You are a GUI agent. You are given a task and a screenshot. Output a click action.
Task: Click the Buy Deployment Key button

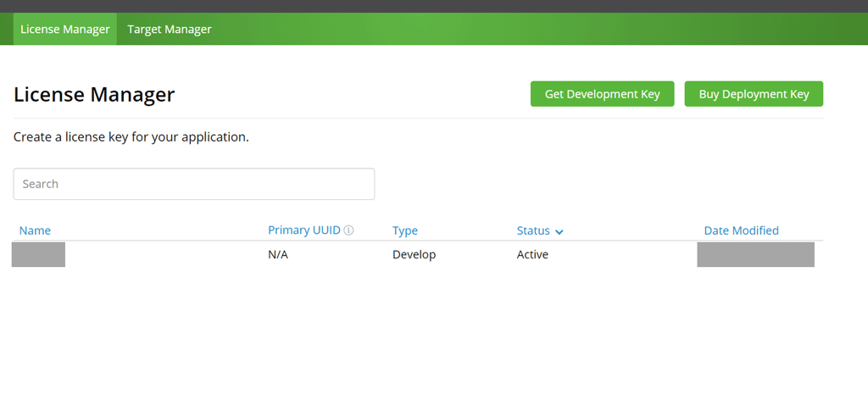pos(754,94)
